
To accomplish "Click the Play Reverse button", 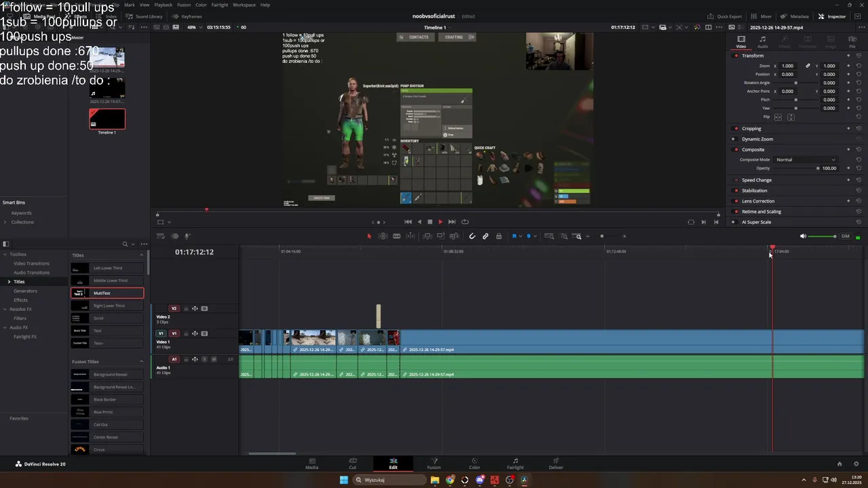I will click(419, 222).
